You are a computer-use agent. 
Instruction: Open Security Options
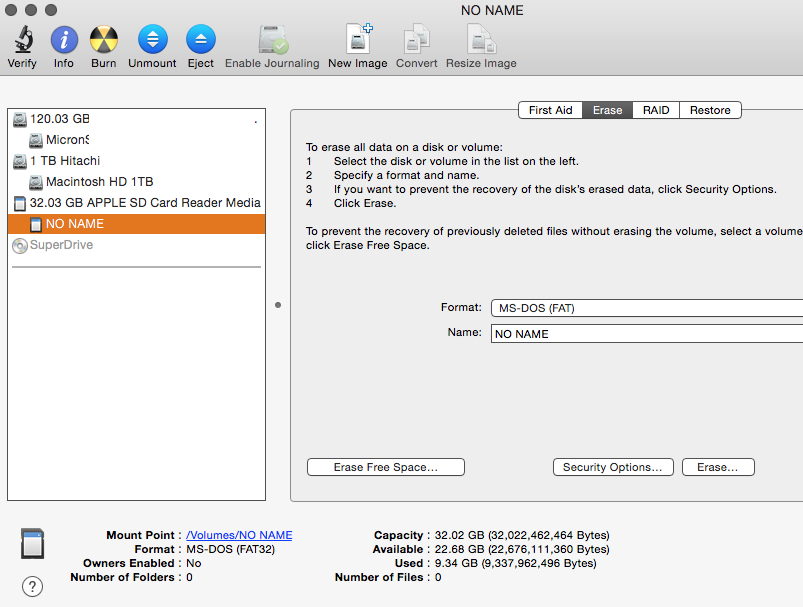(x=613, y=467)
